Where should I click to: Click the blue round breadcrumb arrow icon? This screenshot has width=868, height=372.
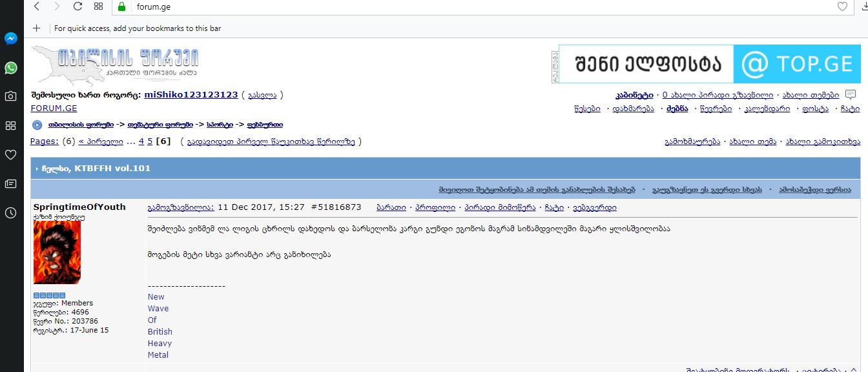coord(37,125)
